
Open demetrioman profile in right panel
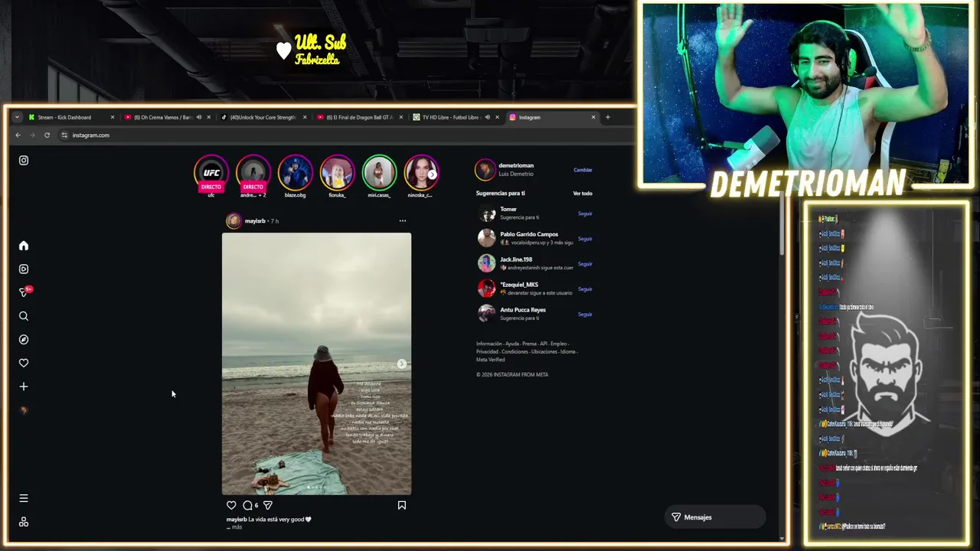tap(516, 165)
